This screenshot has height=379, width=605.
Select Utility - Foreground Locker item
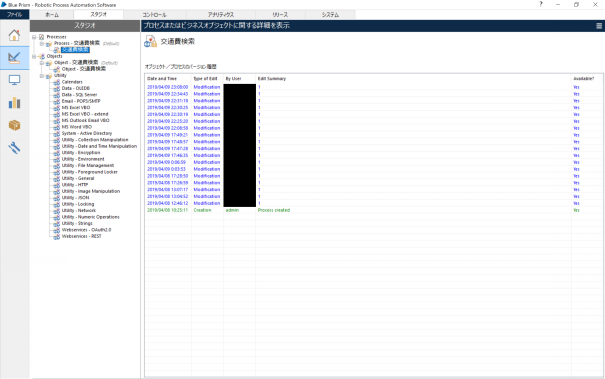coord(90,172)
